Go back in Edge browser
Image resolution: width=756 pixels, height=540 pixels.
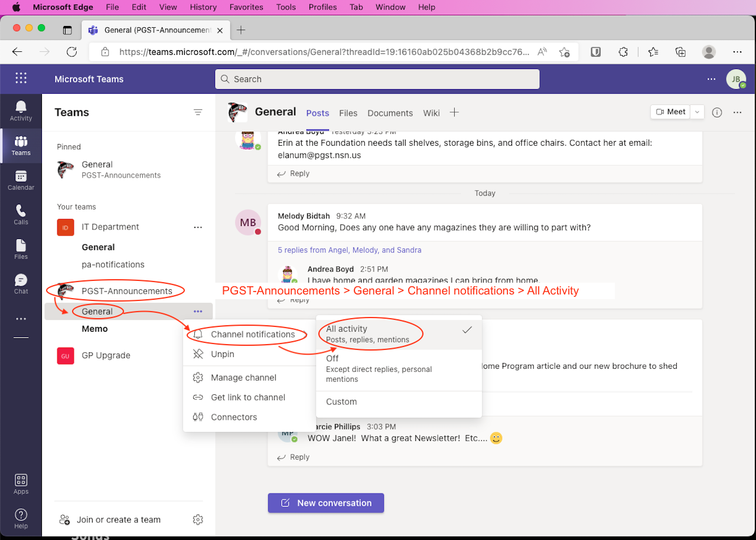click(17, 52)
